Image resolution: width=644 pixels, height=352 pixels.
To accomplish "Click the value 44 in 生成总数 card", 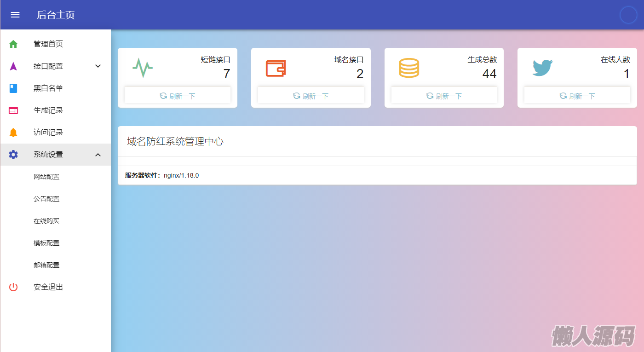I will coord(489,74).
